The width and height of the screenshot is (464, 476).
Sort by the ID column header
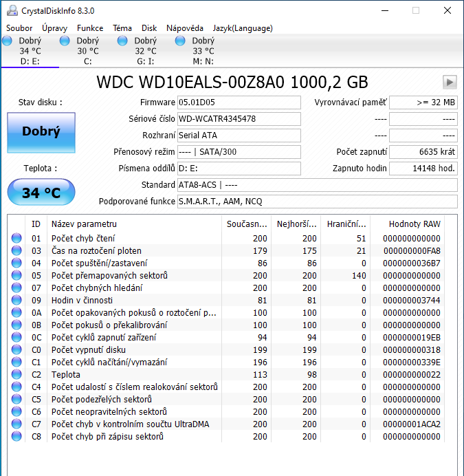coord(36,224)
